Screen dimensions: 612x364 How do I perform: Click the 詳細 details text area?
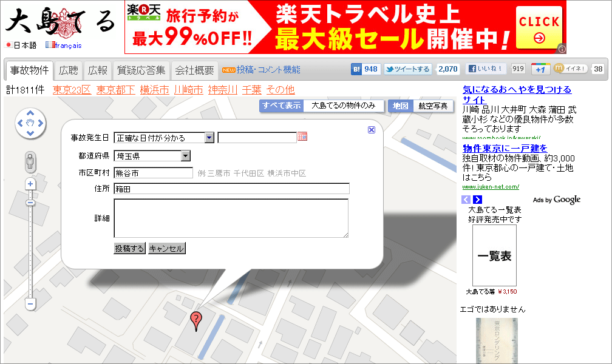tap(231, 218)
